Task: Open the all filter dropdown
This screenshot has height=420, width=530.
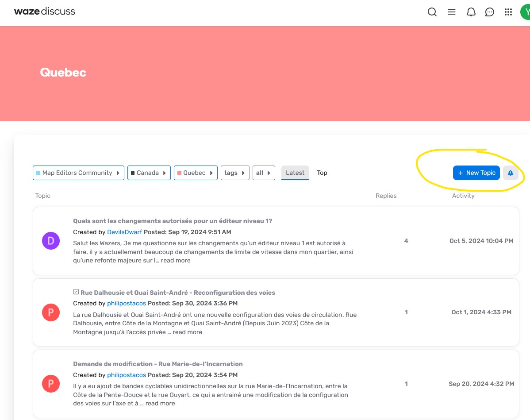Action: (x=264, y=173)
